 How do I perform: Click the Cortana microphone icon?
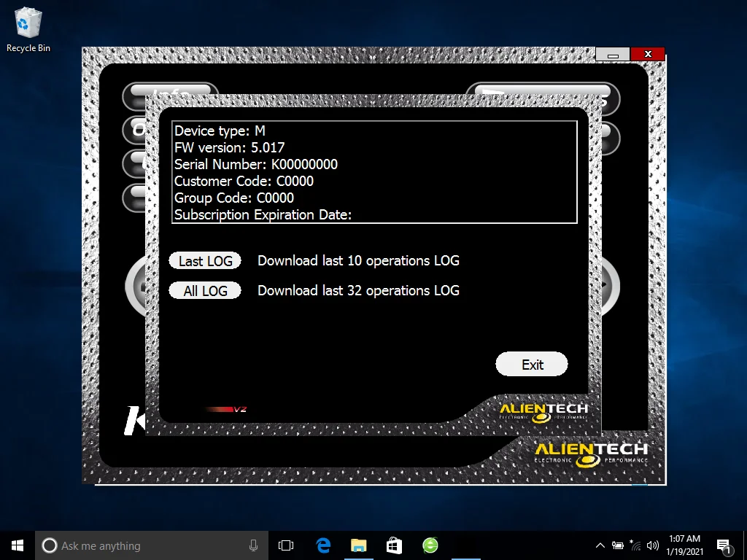point(253,545)
